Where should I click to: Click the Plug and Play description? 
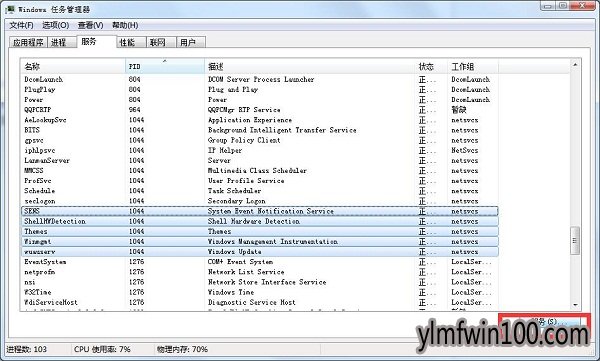[233, 90]
